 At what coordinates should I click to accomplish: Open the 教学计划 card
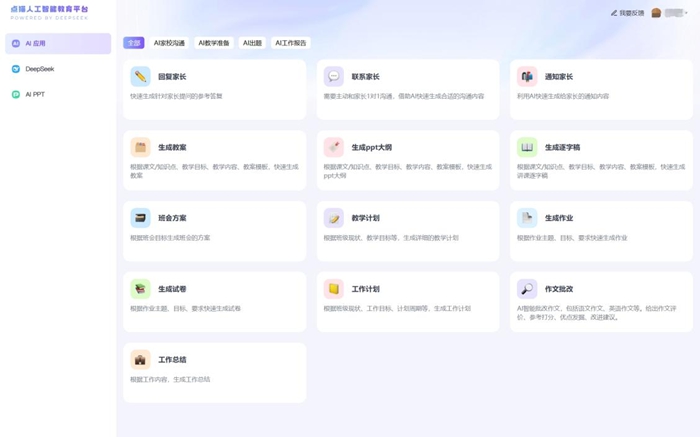[x=408, y=230]
